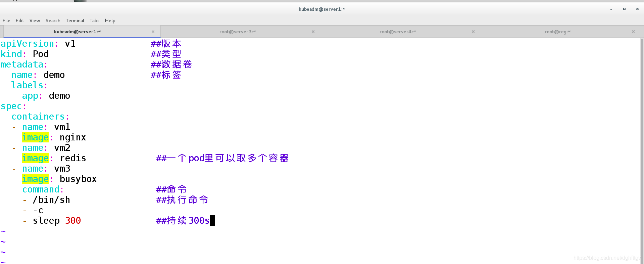Image resolution: width=644 pixels, height=264 pixels.
Task: Click the 'command:' keyword
Action: pyautogui.click(x=43, y=189)
